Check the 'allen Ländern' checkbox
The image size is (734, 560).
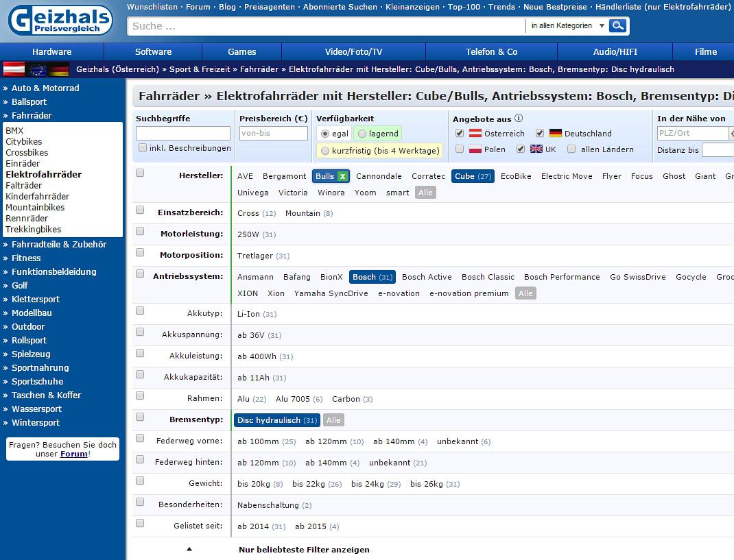[x=571, y=149]
